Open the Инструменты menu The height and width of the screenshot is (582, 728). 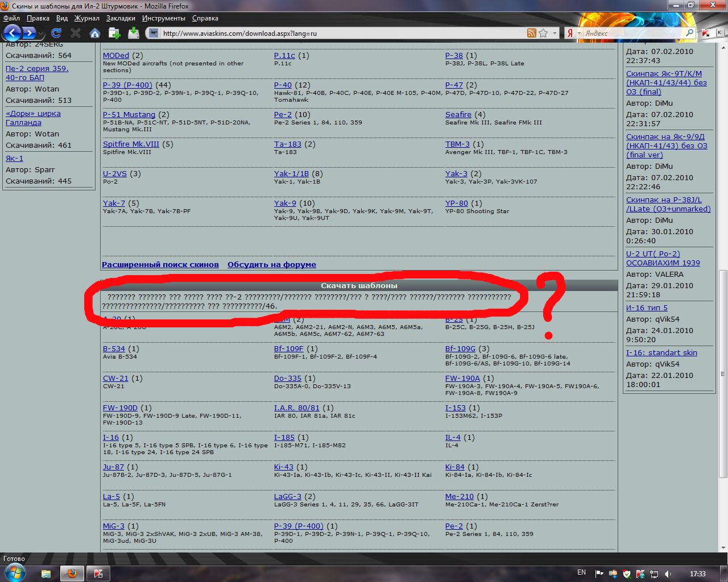[164, 18]
